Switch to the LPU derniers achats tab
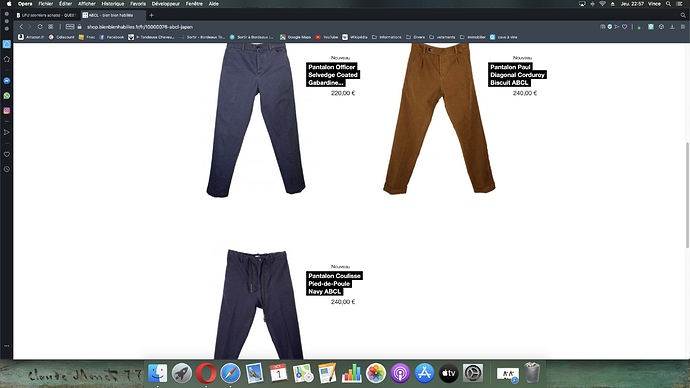The image size is (690, 388). point(46,15)
